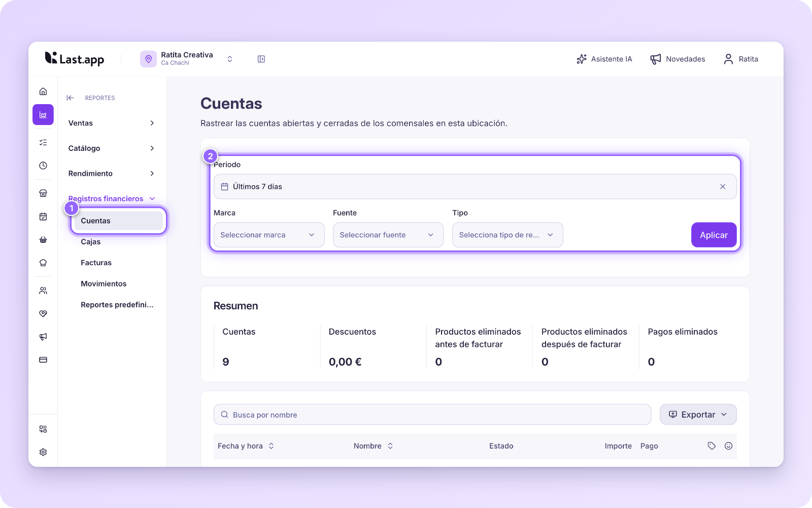This screenshot has width=812, height=508.
Task: Select Cuentas in the reports menu
Action: pyautogui.click(x=118, y=220)
